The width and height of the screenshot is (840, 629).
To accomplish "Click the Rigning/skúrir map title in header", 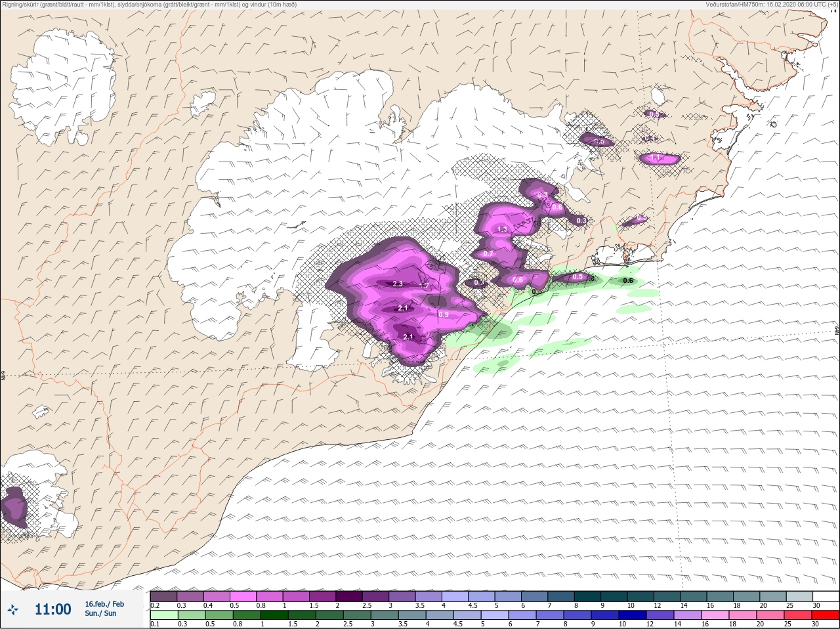I will pyautogui.click(x=149, y=5).
